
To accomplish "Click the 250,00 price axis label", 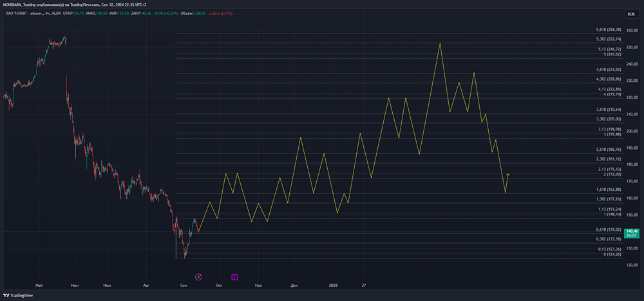I will click(x=631, y=47).
